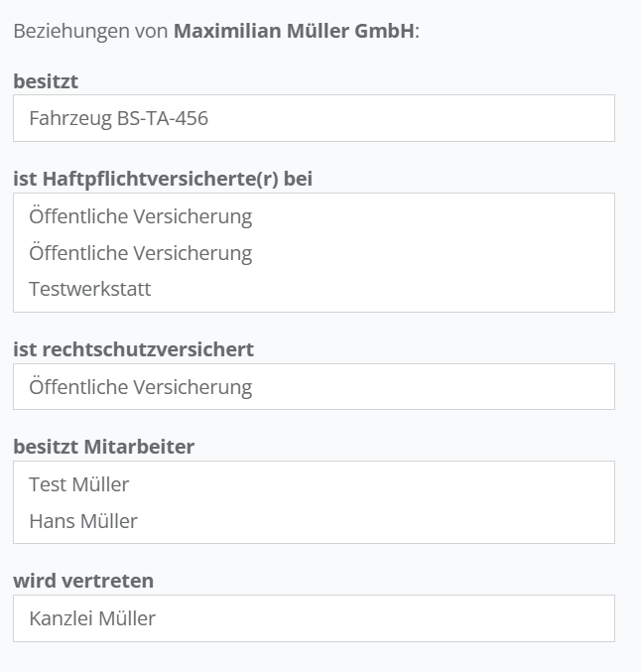Click the 'besitzt' section label
The width and height of the screenshot is (641, 672).
pyautogui.click(x=46, y=81)
